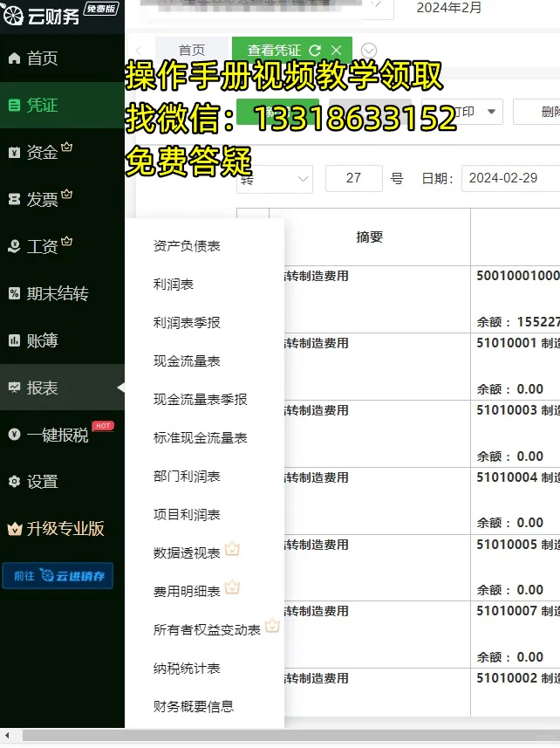
Task: Select 财务概要信息 from the report menu
Action: pos(194,706)
